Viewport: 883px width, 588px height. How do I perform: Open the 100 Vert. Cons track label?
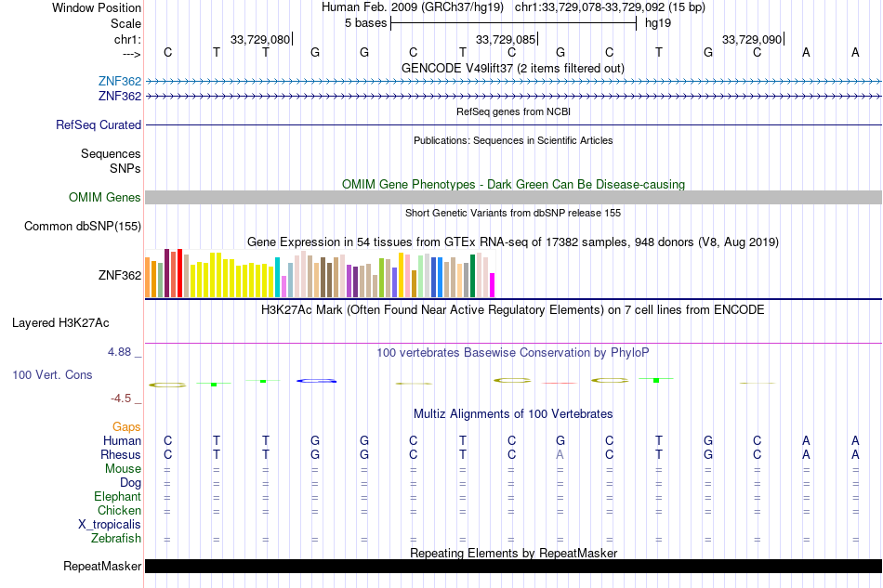pyautogui.click(x=52, y=374)
